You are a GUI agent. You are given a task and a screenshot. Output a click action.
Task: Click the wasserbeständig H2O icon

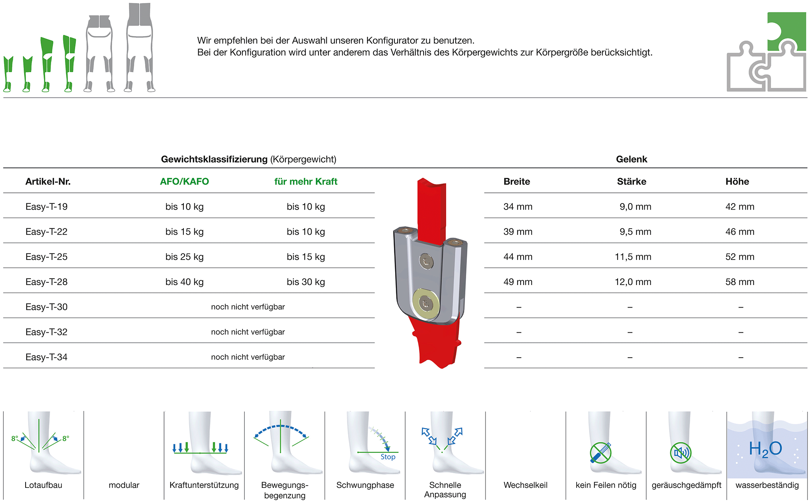click(767, 445)
